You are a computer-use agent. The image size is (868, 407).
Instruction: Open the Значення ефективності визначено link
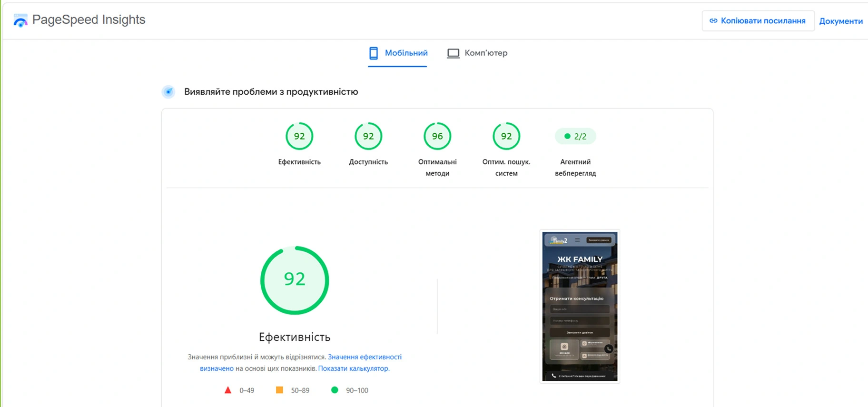(301, 363)
